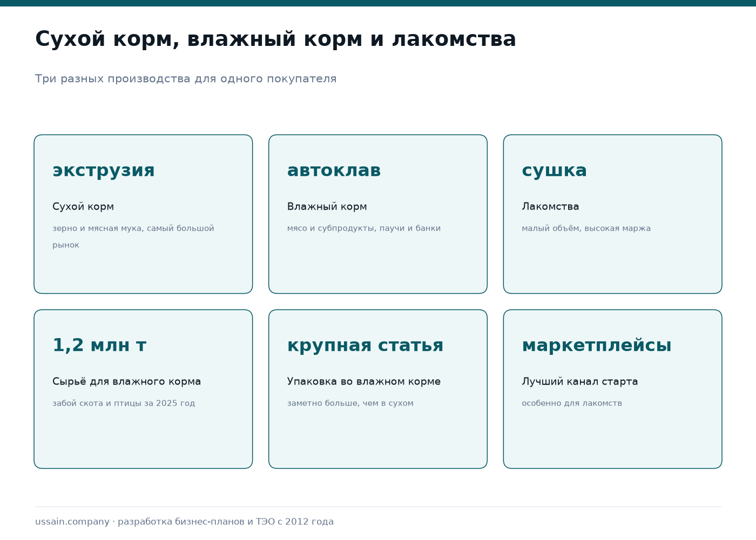756x540 pixels.
Task: Click the text "заметно больше, чем в сухом"
Action: [x=350, y=403]
